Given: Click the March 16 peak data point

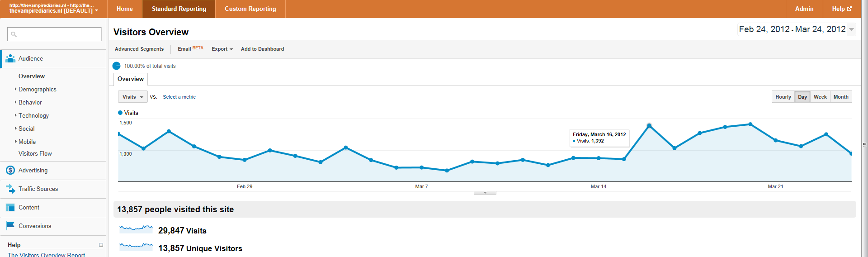Looking at the screenshot, I should 649,126.
